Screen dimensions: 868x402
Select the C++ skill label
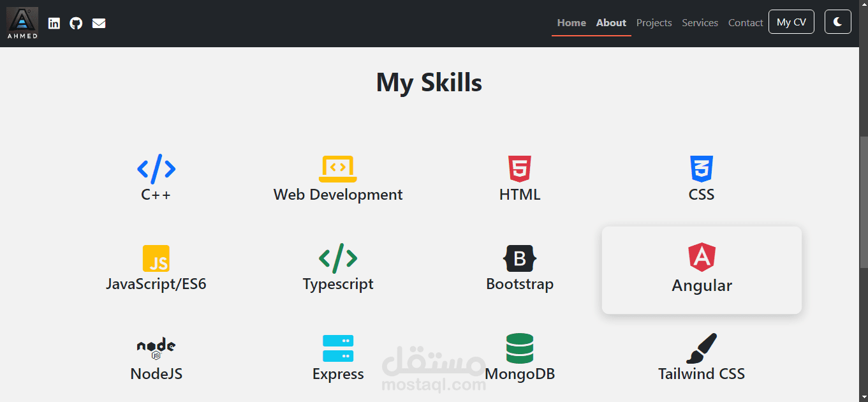pos(156,195)
